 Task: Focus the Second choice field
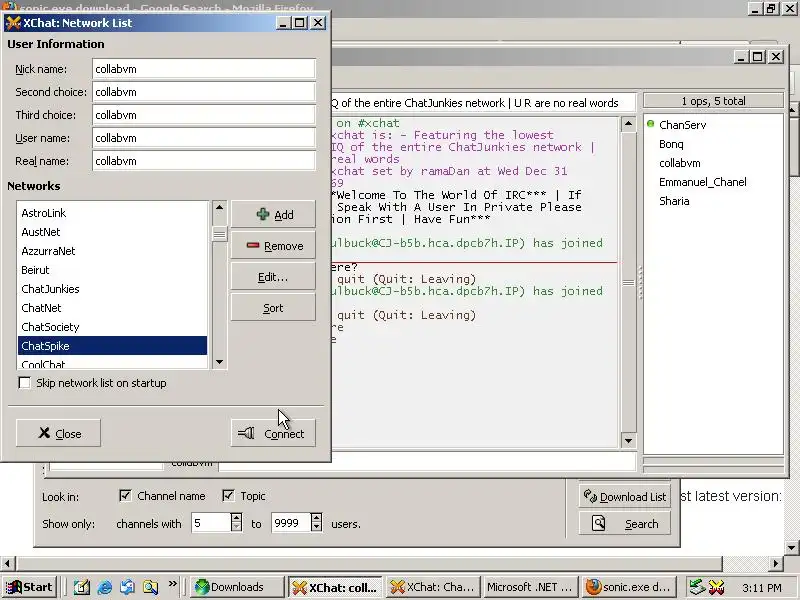(x=204, y=92)
